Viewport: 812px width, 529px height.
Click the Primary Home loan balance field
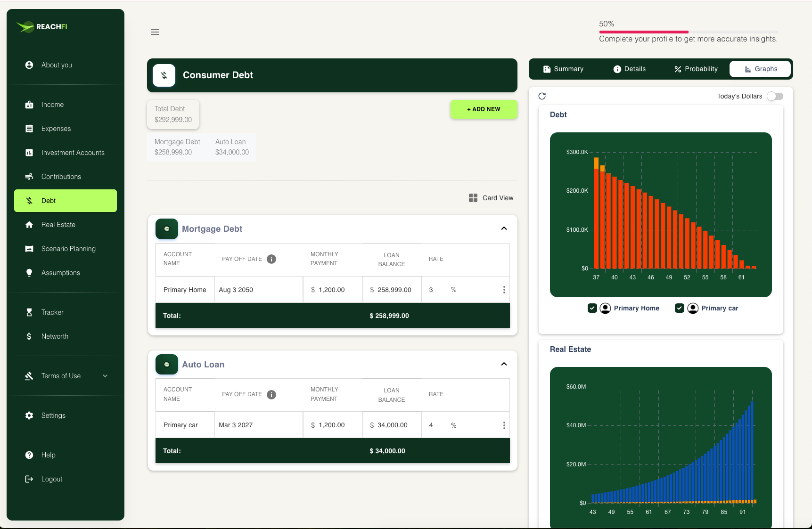(394, 290)
